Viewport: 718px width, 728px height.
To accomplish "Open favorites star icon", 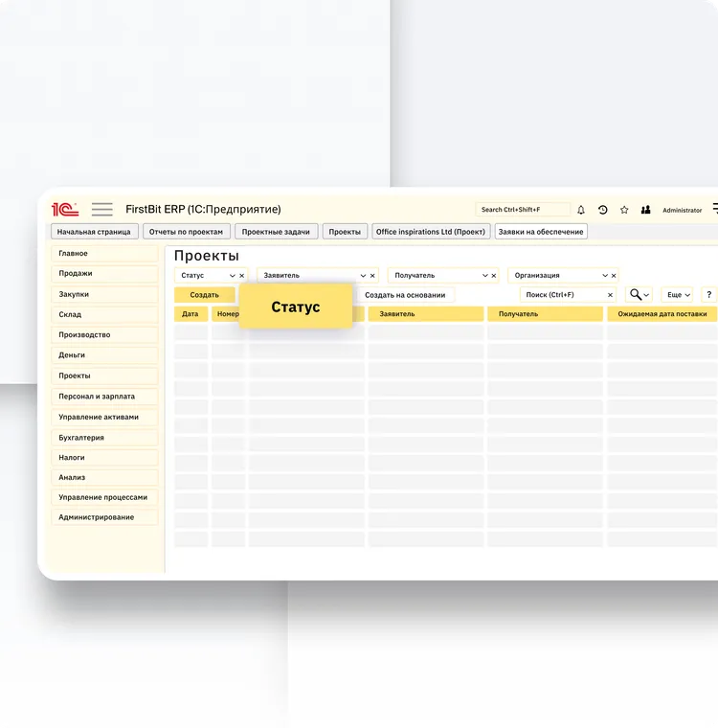I will pyautogui.click(x=624, y=210).
